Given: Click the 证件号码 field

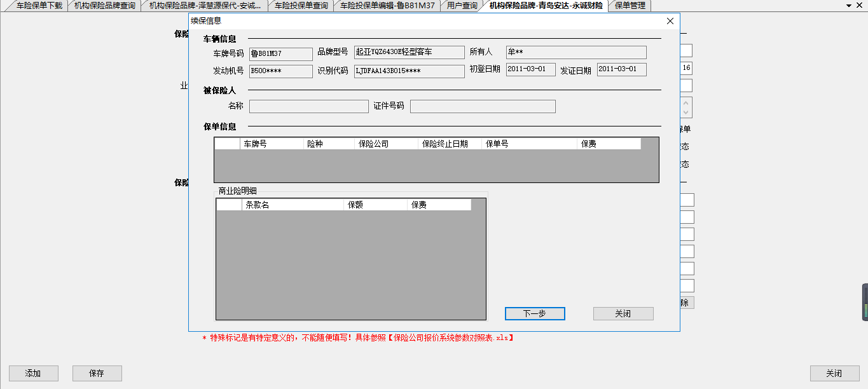Looking at the screenshot, I should (483, 106).
